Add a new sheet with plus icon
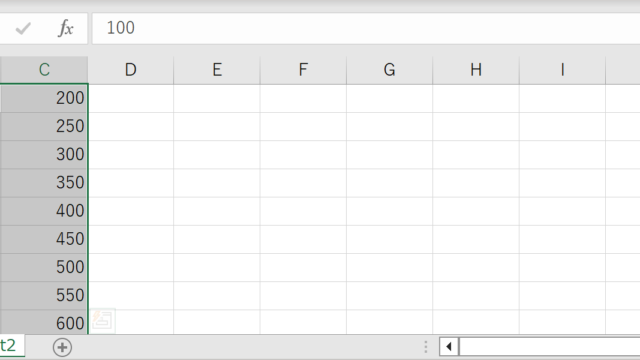This screenshot has width=640, height=360. (62, 347)
